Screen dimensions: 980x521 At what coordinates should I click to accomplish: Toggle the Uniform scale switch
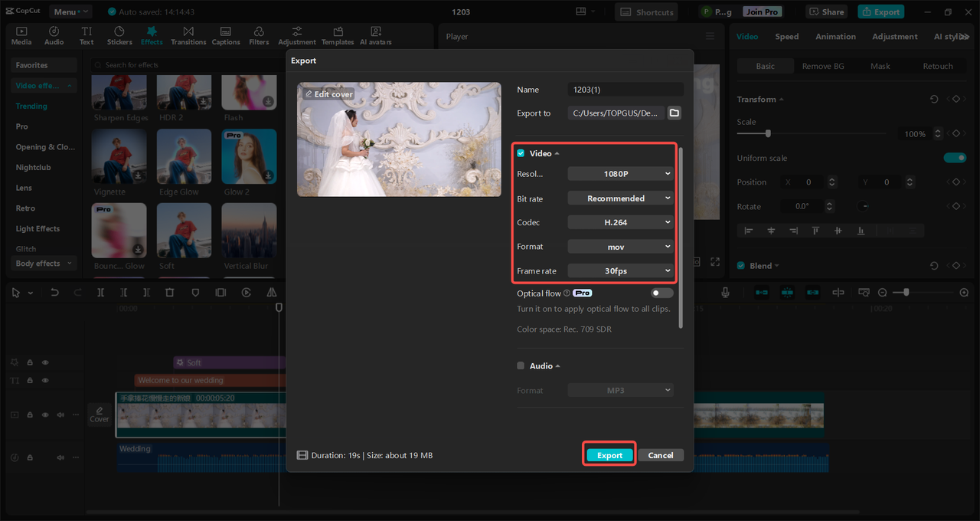click(955, 158)
